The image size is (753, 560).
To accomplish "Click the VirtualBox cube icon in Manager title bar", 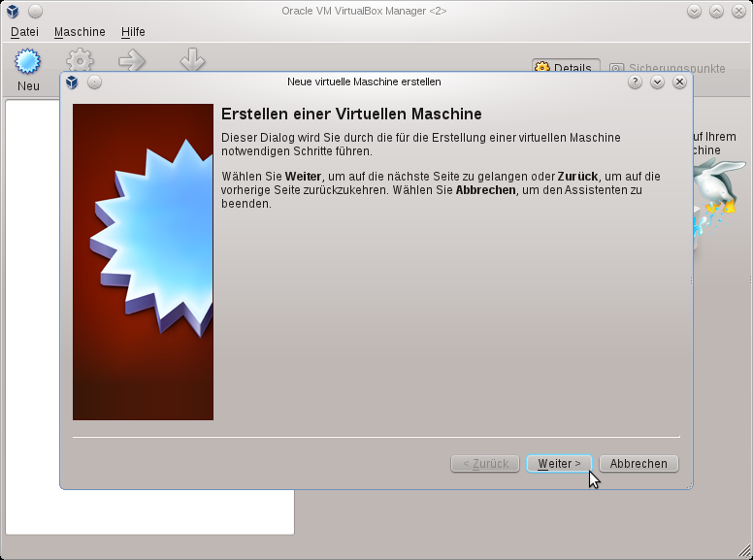I will click(x=13, y=11).
